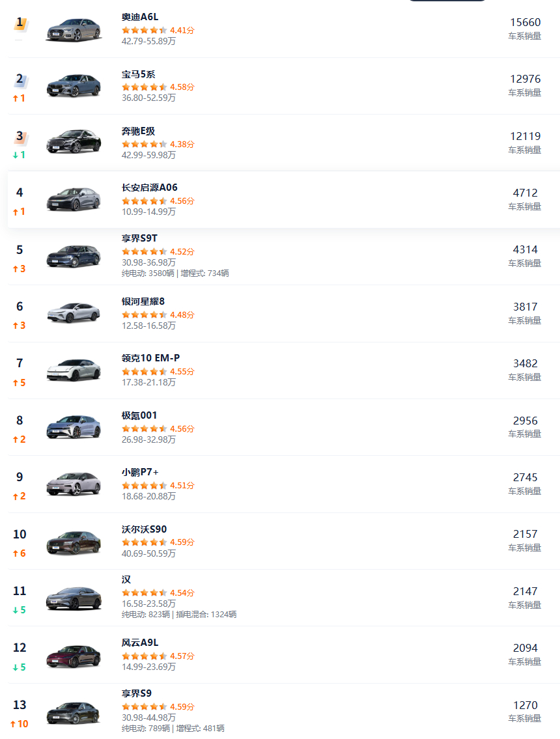Open the 奥迪A6L car thumbnail
Screen dimensions: 560x739
point(74,30)
